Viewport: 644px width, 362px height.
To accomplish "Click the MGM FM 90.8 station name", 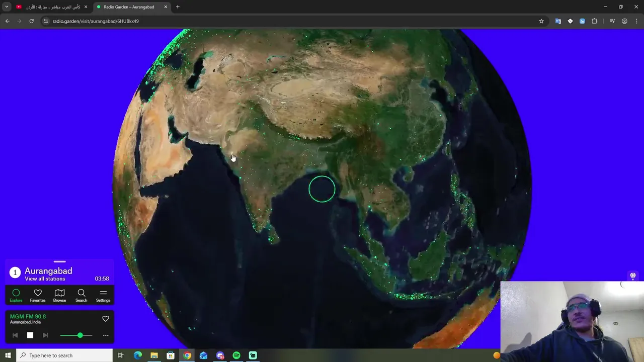I will click(28, 316).
